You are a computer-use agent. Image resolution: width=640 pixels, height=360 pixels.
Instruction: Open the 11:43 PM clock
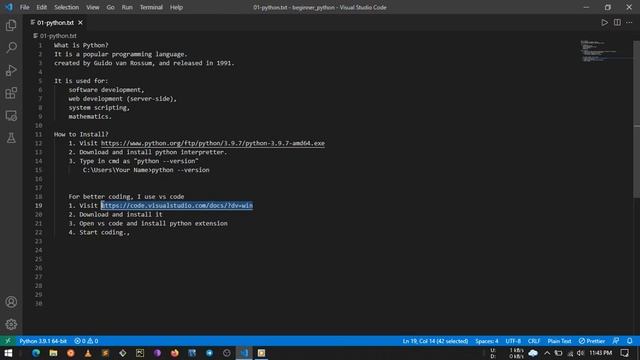tap(601, 353)
